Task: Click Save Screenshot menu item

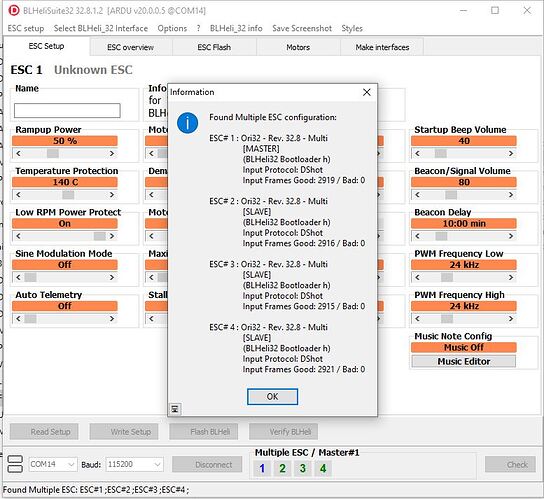Action: pos(302,28)
